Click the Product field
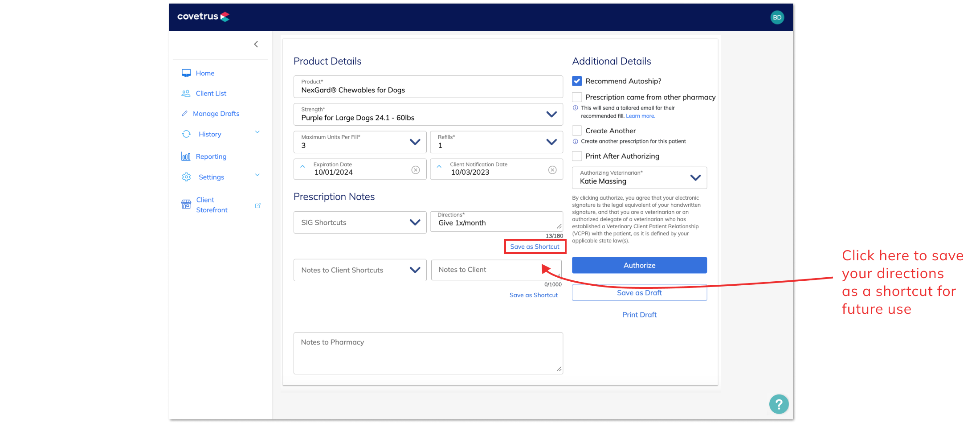 coord(428,87)
